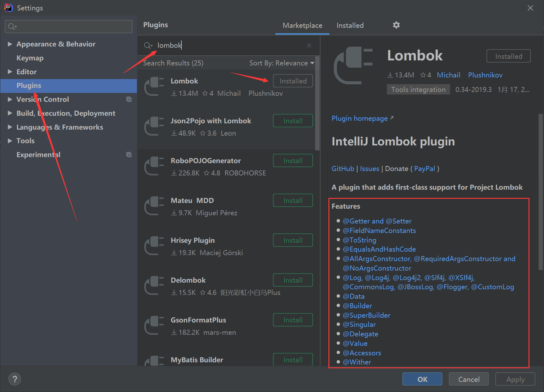Image resolution: width=544 pixels, height=392 pixels.
Task: Click the Apply button
Action: point(515,379)
